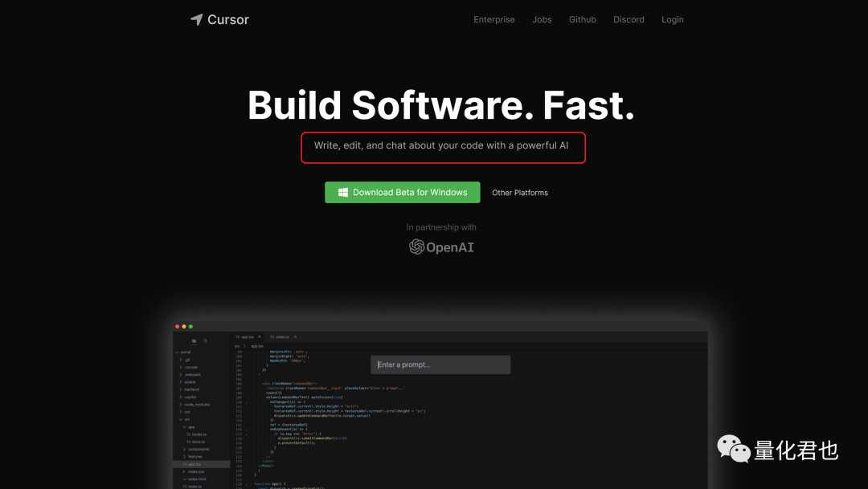Click the red close dot of preview window
The width and height of the screenshot is (868, 489).
tap(177, 326)
